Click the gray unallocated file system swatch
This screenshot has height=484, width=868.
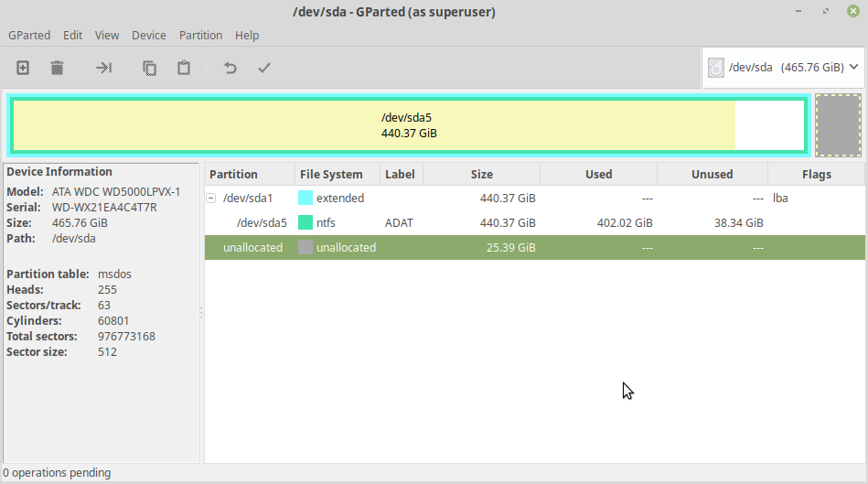(x=305, y=247)
